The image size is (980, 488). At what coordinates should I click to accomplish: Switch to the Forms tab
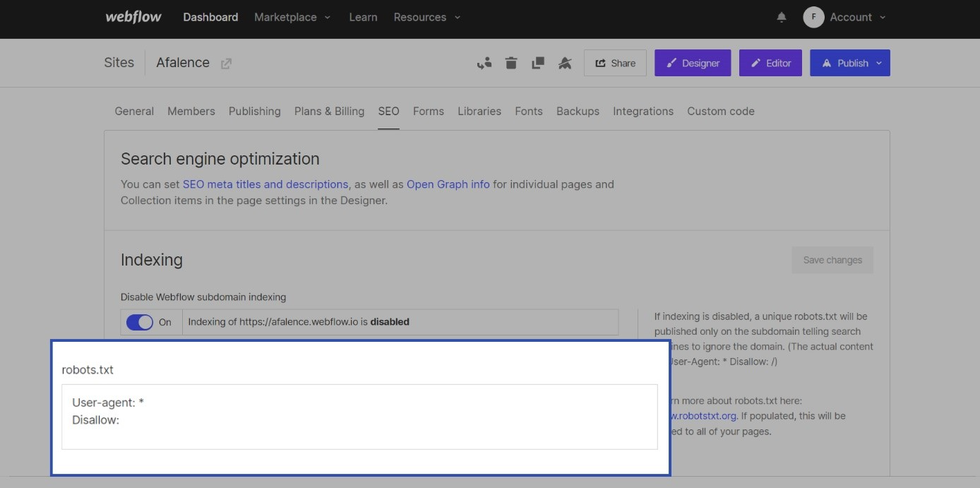coord(429,111)
